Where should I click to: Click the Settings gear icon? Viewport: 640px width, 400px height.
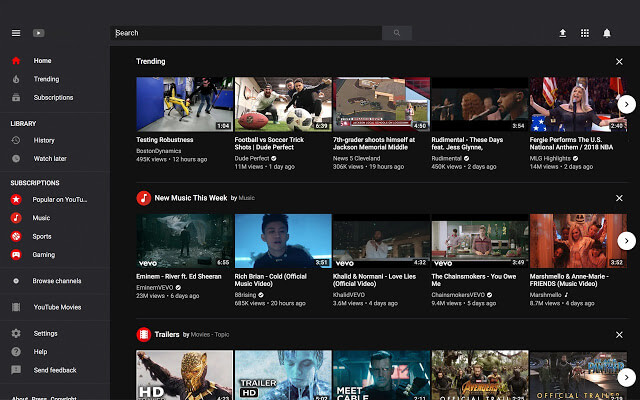click(x=16, y=333)
